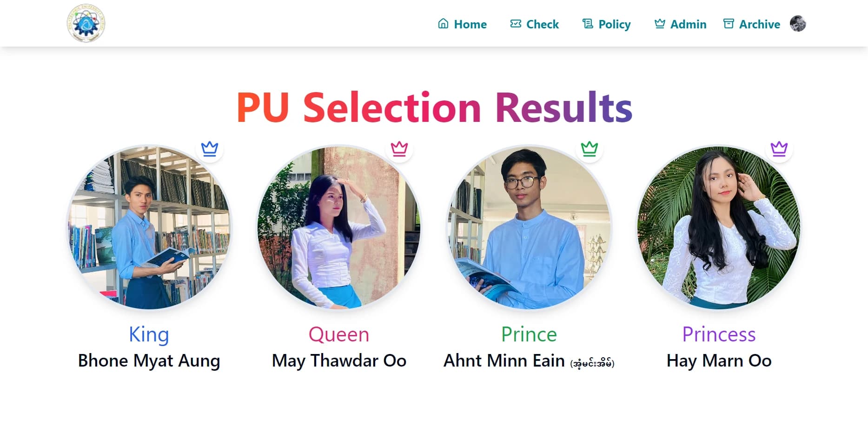
Task: Click the ticket icon beside Check
Action: 516,24
